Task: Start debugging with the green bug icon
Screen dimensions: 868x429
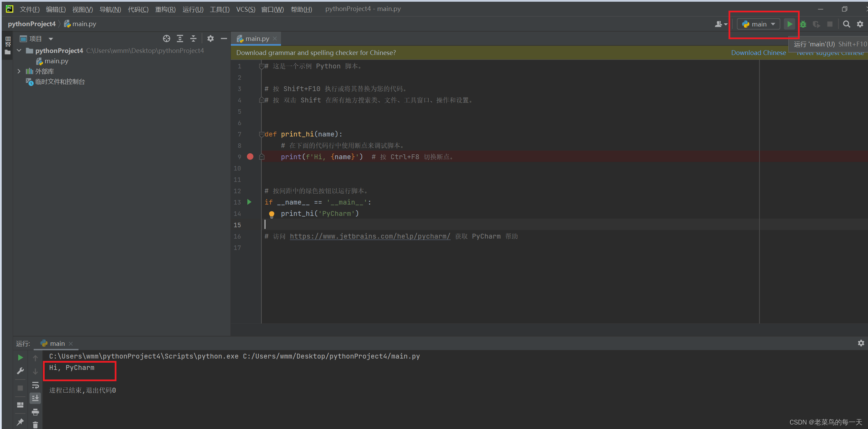Action: point(803,24)
